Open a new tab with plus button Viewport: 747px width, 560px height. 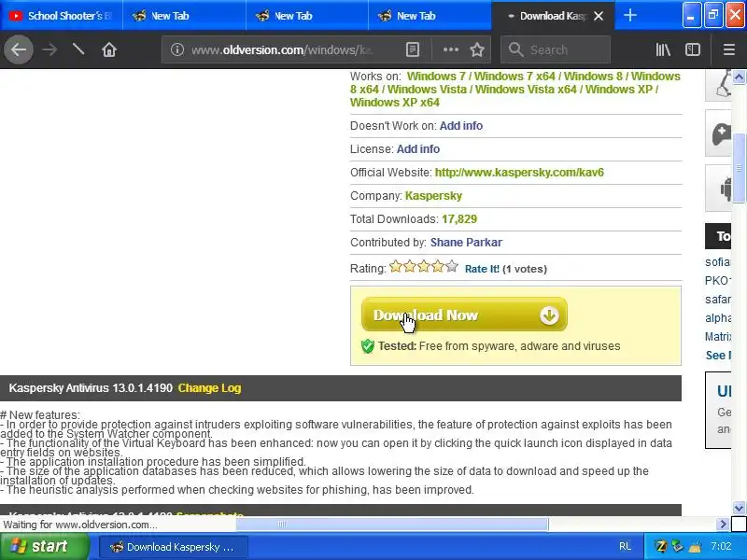pos(629,15)
